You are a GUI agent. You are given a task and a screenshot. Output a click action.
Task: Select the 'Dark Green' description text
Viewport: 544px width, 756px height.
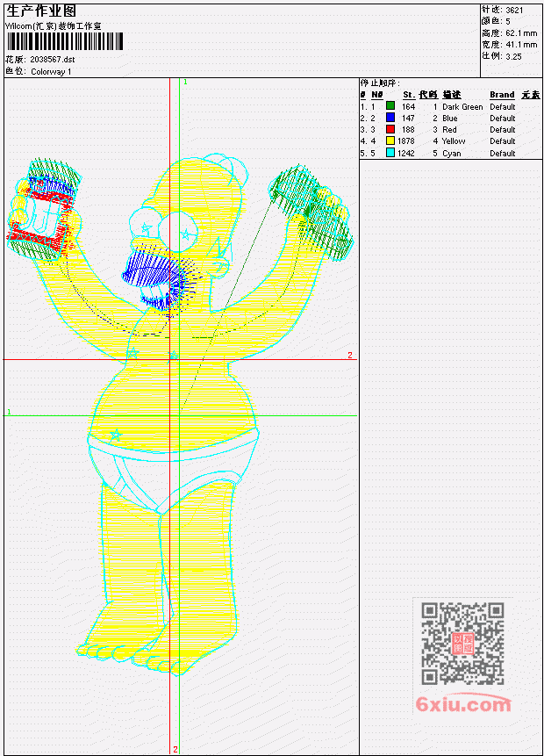[462, 107]
